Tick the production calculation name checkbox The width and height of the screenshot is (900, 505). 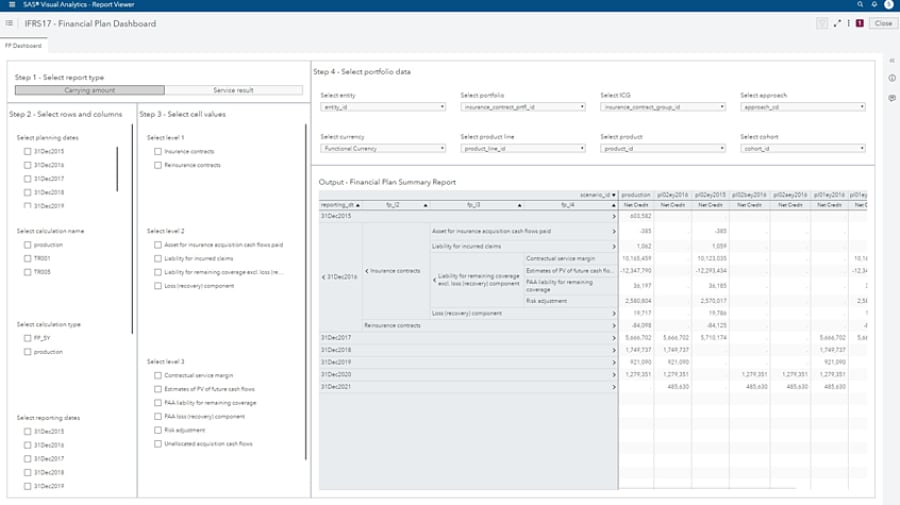[27, 244]
